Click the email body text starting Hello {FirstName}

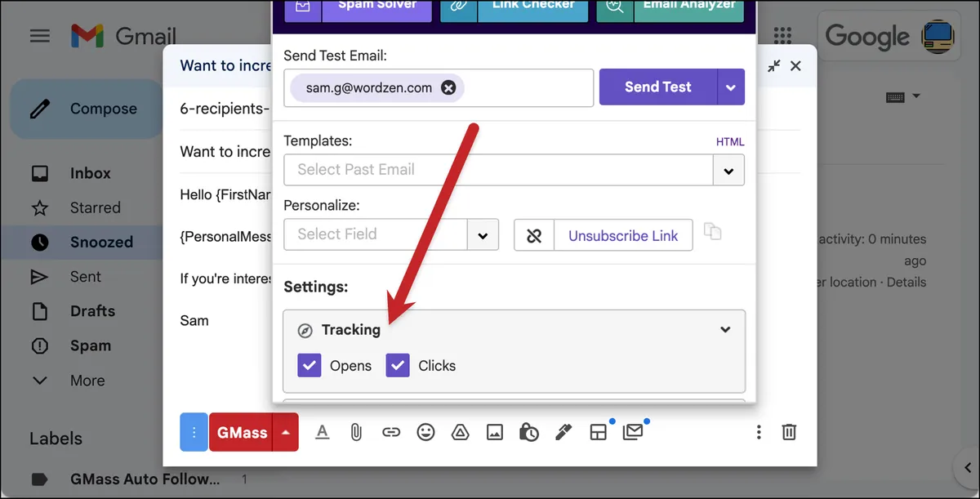pyautogui.click(x=226, y=195)
